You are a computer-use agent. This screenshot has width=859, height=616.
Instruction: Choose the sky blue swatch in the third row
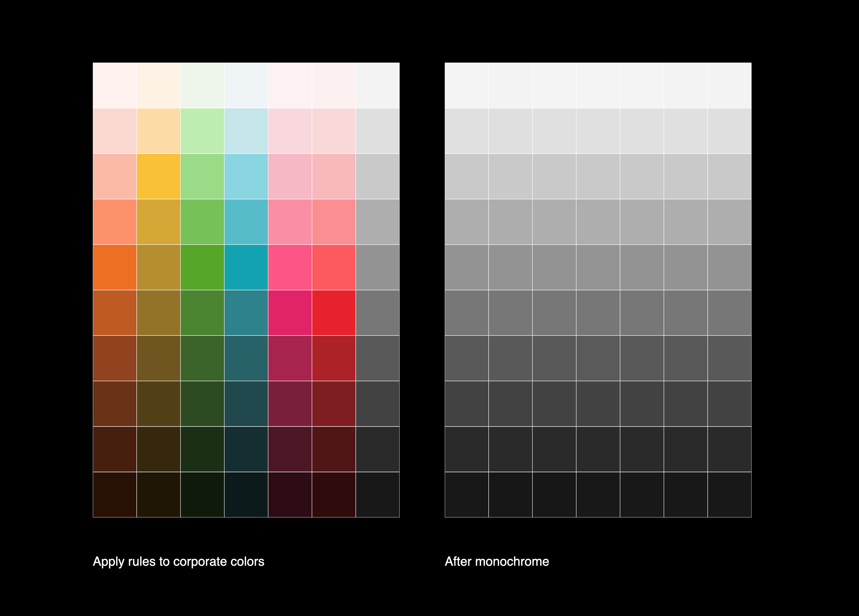(x=246, y=176)
